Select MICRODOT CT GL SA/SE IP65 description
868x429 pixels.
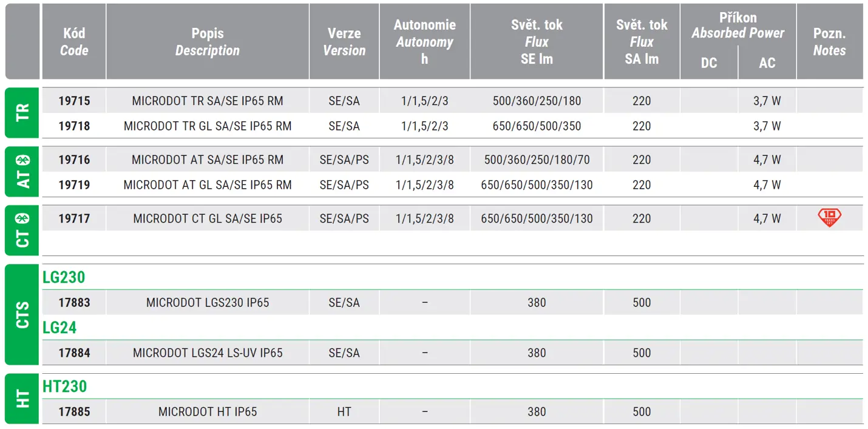[x=208, y=218]
